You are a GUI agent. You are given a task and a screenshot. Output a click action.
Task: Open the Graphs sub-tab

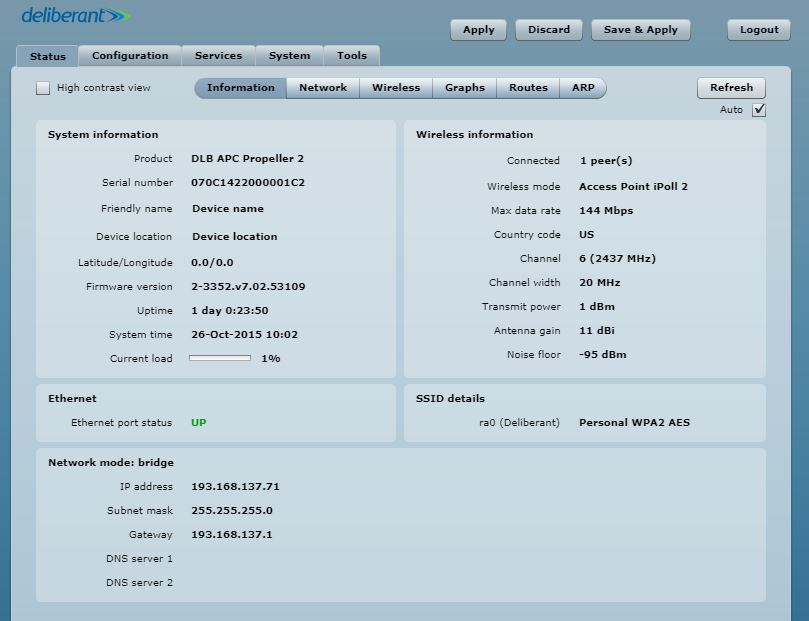click(464, 88)
